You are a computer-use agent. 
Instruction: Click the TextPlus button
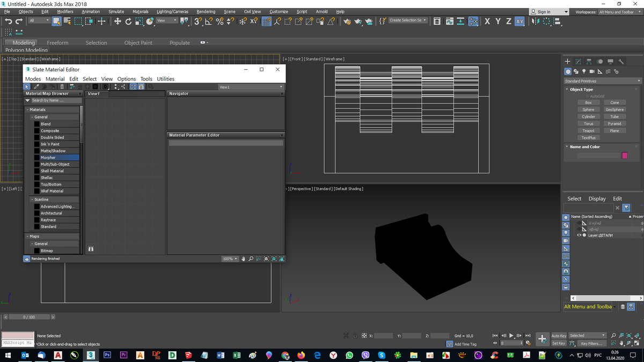click(x=588, y=138)
